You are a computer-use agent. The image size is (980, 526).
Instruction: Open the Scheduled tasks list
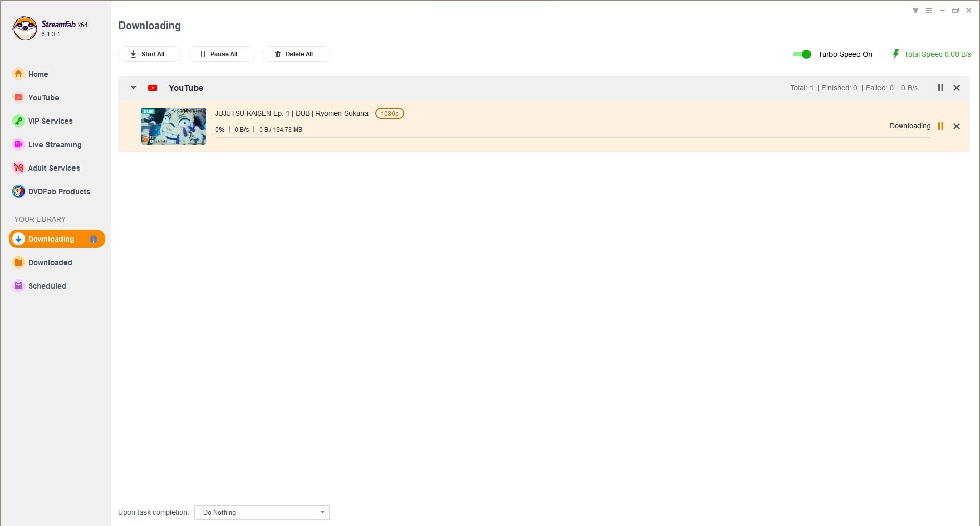pos(40,286)
